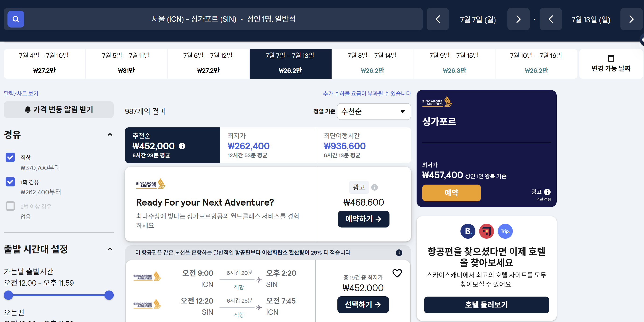Open the 추천순 sort dropdown
The image size is (644, 322).
[x=374, y=112]
